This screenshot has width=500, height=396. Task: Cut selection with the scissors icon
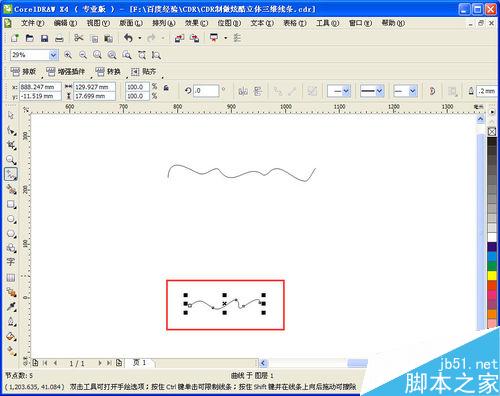pyautogui.click(x=79, y=38)
